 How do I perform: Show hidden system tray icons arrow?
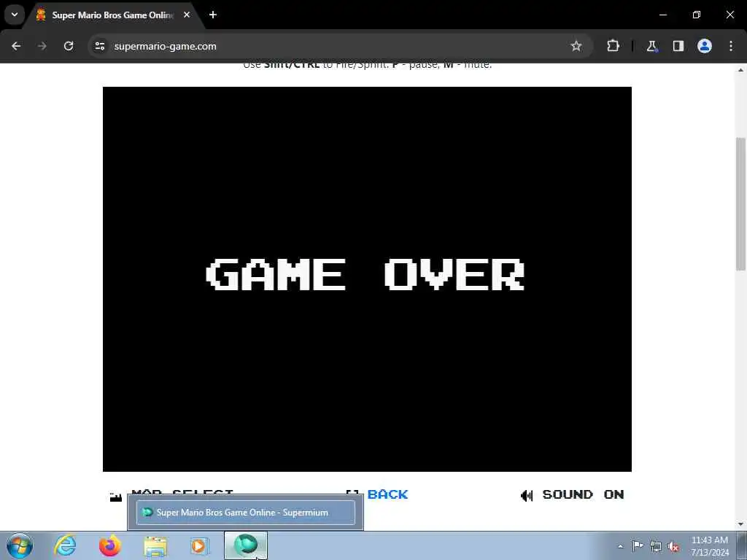pyautogui.click(x=620, y=546)
